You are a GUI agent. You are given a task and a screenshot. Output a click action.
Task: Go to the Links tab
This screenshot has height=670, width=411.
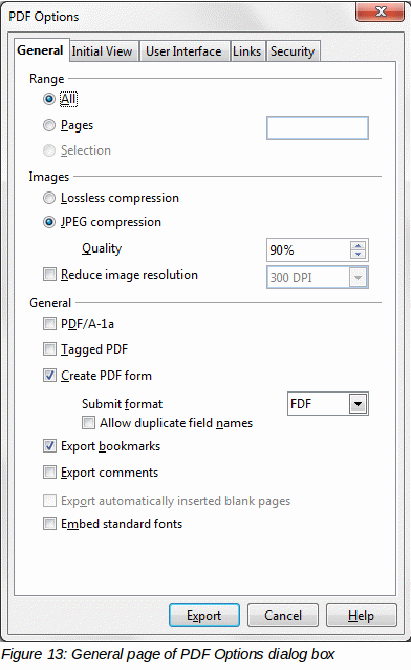point(248,51)
